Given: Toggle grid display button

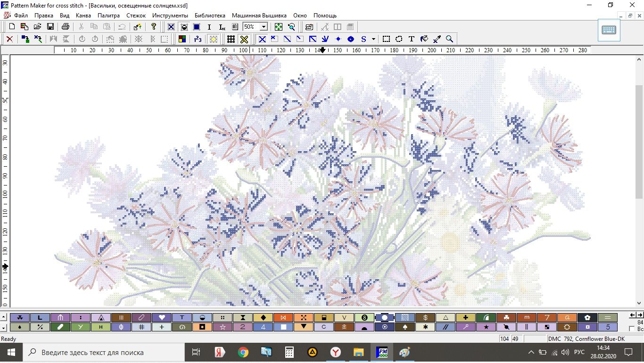Looking at the screenshot, I should 231,39.
